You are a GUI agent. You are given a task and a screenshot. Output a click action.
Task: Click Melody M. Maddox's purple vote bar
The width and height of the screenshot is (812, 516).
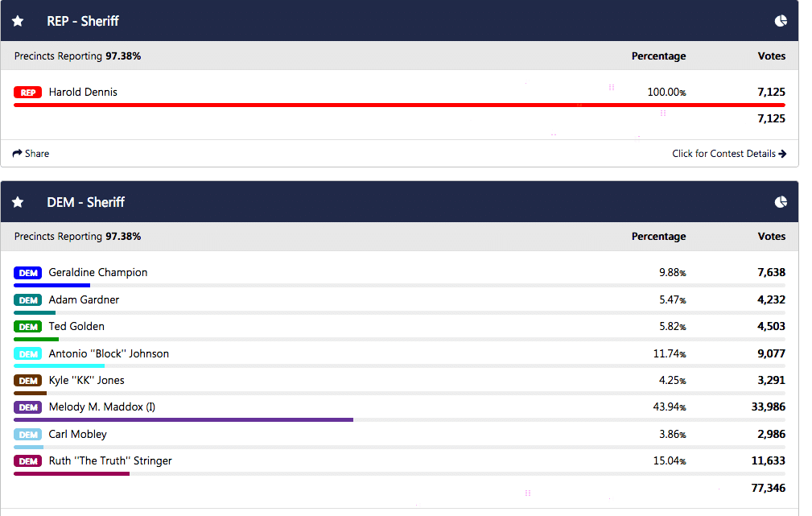pyautogui.click(x=183, y=419)
